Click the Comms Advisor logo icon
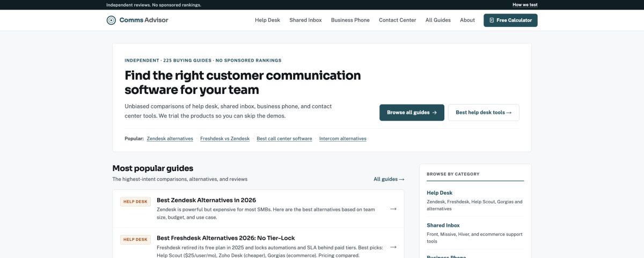This screenshot has height=258, width=644. click(111, 20)
